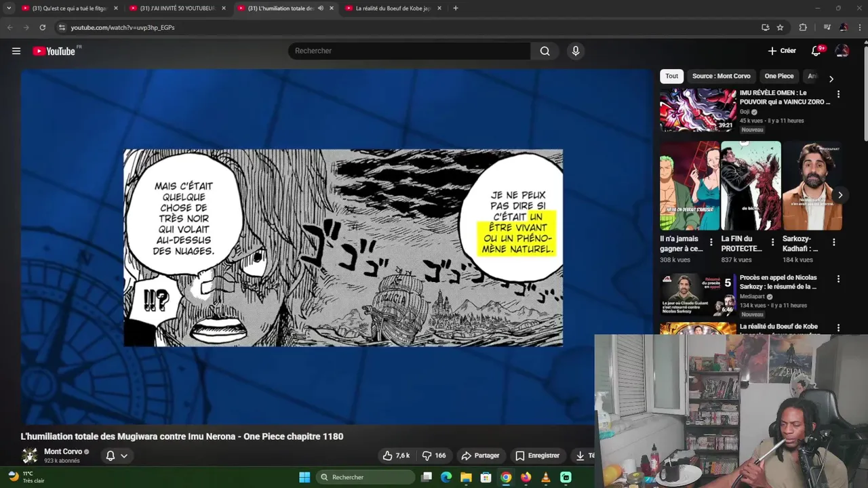The width and height of the screenshot is (868, 488).
Task: Open the YouTube account avatar menu
Action: [x=842, y=51]
